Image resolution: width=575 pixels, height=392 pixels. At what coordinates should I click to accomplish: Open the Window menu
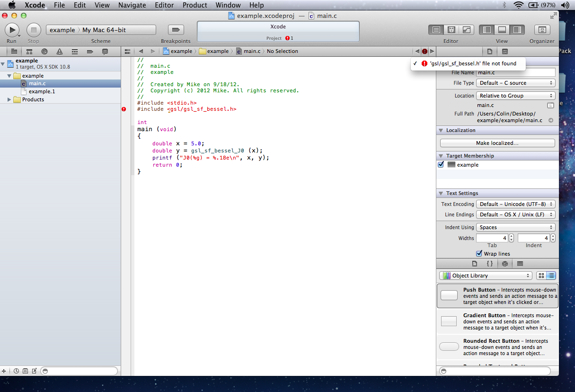228,5
